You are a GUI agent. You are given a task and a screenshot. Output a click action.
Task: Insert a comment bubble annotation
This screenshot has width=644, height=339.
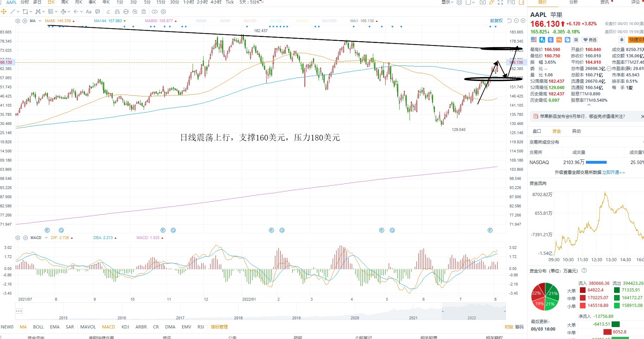pyautogui.click(x=98, y=12)
